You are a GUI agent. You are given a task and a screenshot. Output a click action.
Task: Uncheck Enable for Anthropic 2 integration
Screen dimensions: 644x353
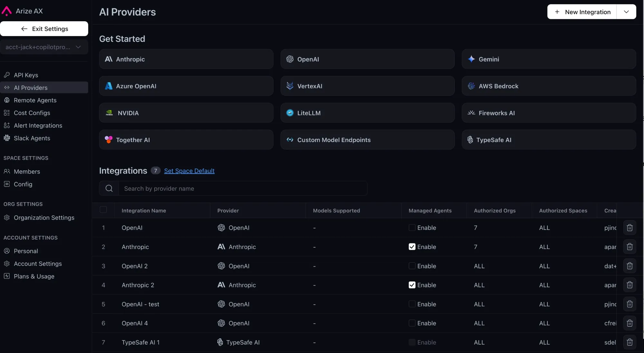[412, 285]
